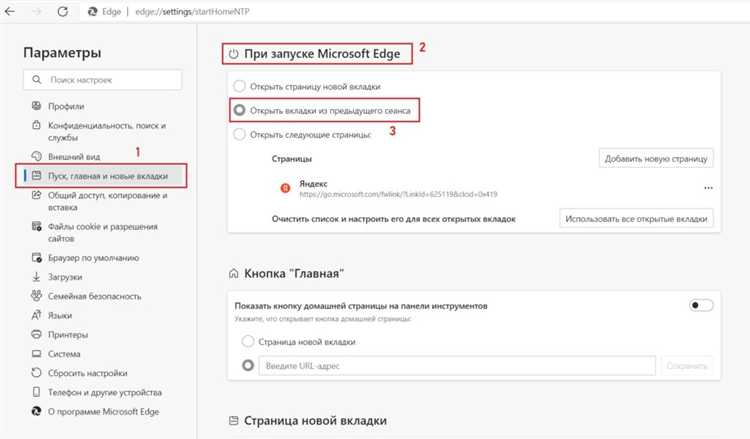This screenshot has width=750, height=439.
Task: Click the Пуск, главная icon in sidebar
Action: click(36, 176)
